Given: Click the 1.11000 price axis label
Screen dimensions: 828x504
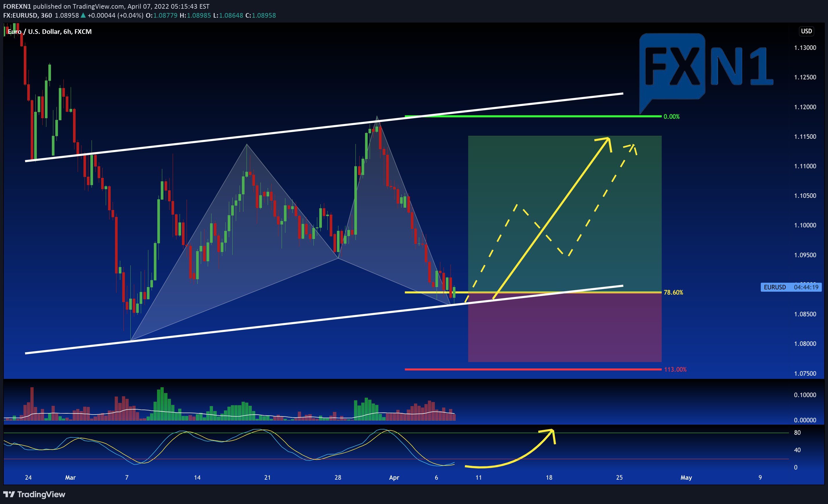Looking at the screenshot, I should coord(805,166).
